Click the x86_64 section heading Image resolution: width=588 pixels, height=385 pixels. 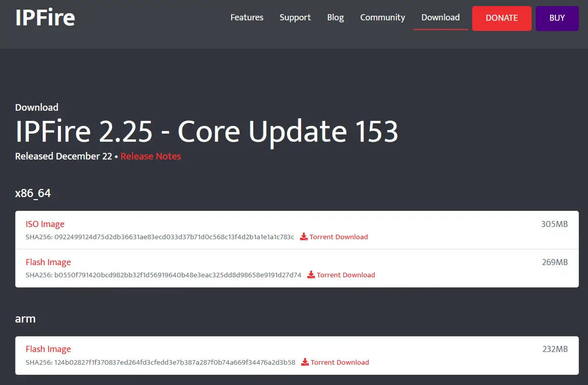pos(32,193)
